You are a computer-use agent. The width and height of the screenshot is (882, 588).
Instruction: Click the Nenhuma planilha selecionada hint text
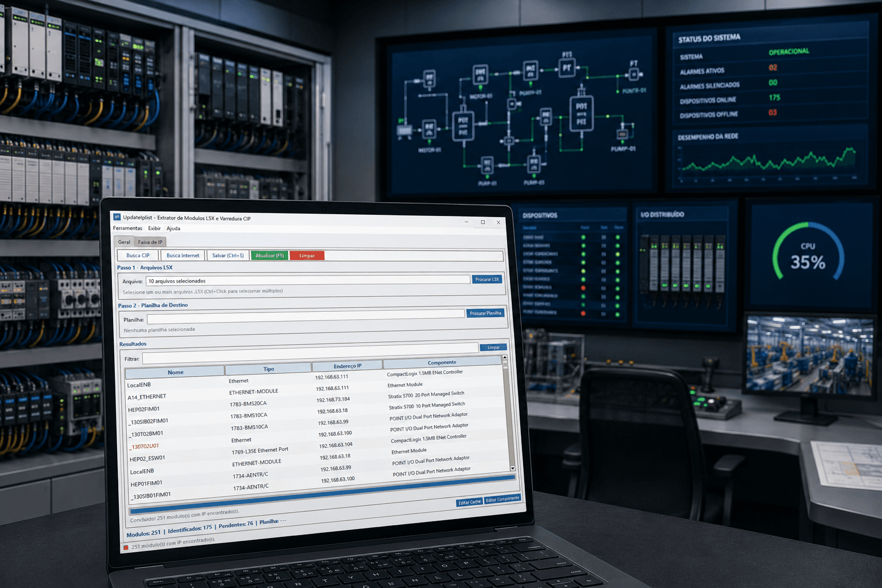point(159,330)
